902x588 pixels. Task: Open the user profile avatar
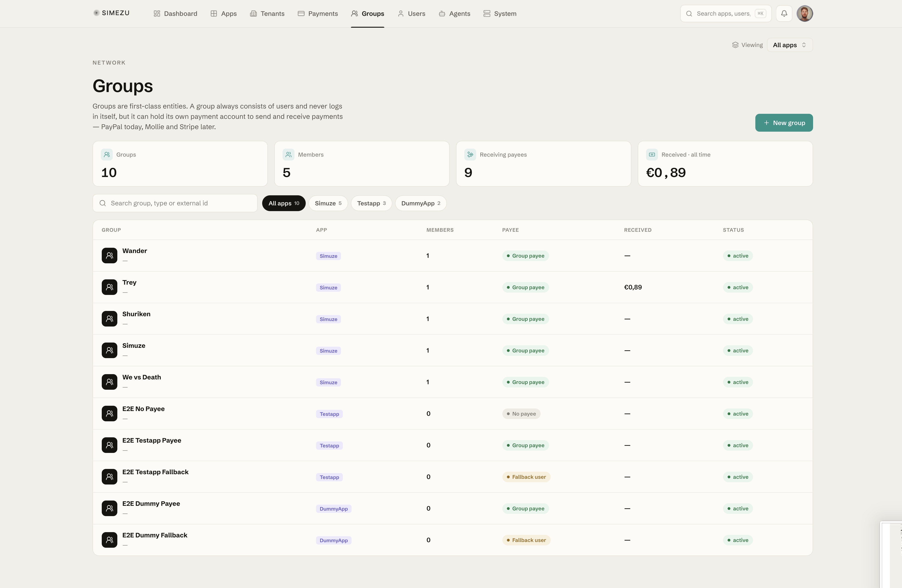click(804, 14)
